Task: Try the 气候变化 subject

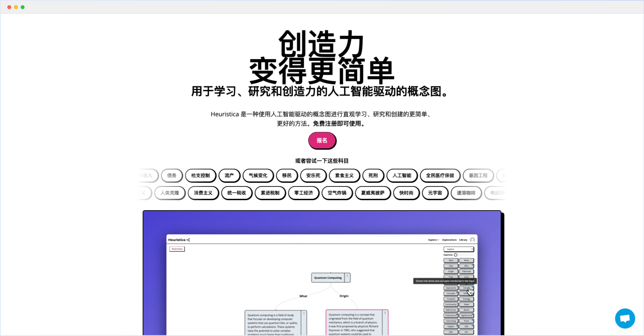Action: [x=258, y=175]
